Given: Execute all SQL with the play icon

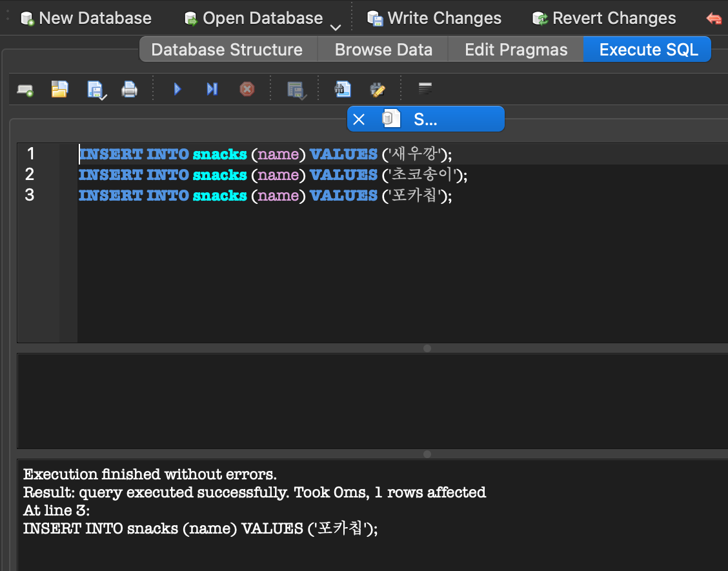Looking at the screenshot, I should pos(177,88).
